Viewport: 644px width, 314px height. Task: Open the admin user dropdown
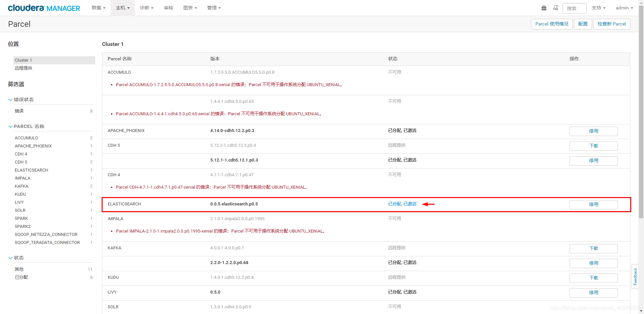[624, 8]
